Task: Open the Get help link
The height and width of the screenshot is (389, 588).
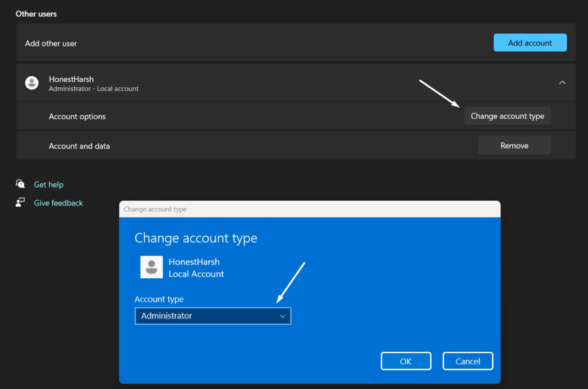Action: pos(49,185)
